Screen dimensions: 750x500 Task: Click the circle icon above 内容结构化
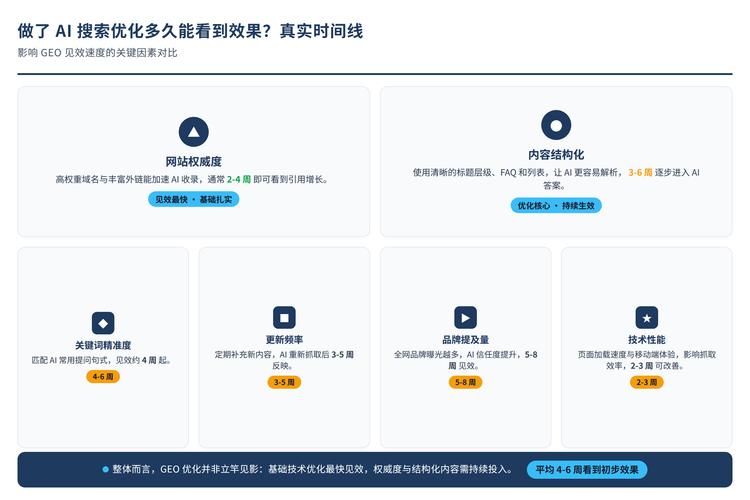(x=556, y=125)
